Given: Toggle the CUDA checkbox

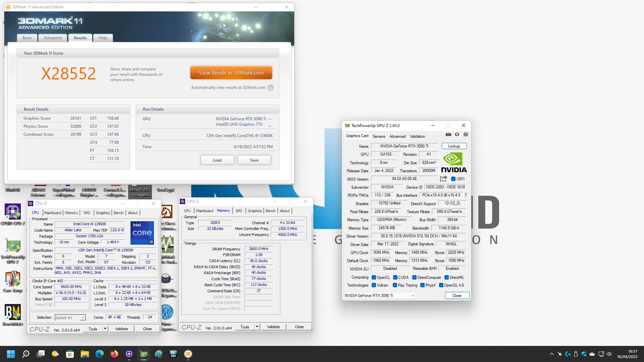Looking at the screenshot, I should tap(395, 278).
